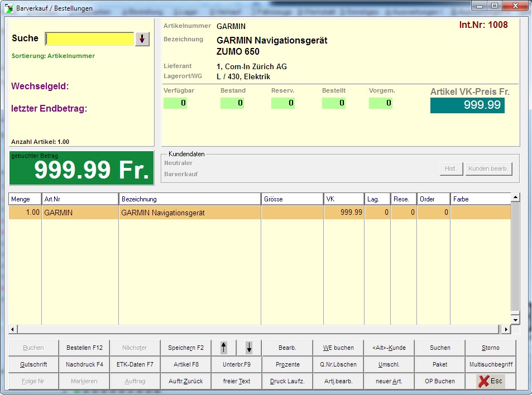Image resolution: width=532 pixels, height=395 pixels.
Task: Click the Unterbr.F9 button
Action: [x=237, y=364]
